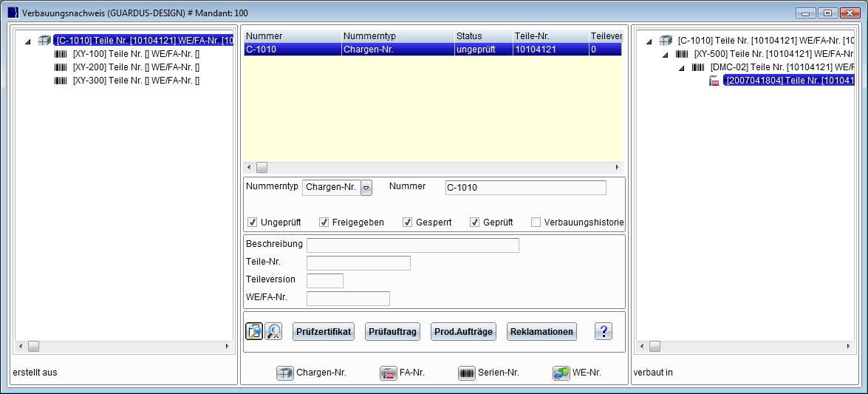This screenshot has height=394, width=868.
Task: Open the Prüfzertifikat button
Action: click(x=324, y=332)
